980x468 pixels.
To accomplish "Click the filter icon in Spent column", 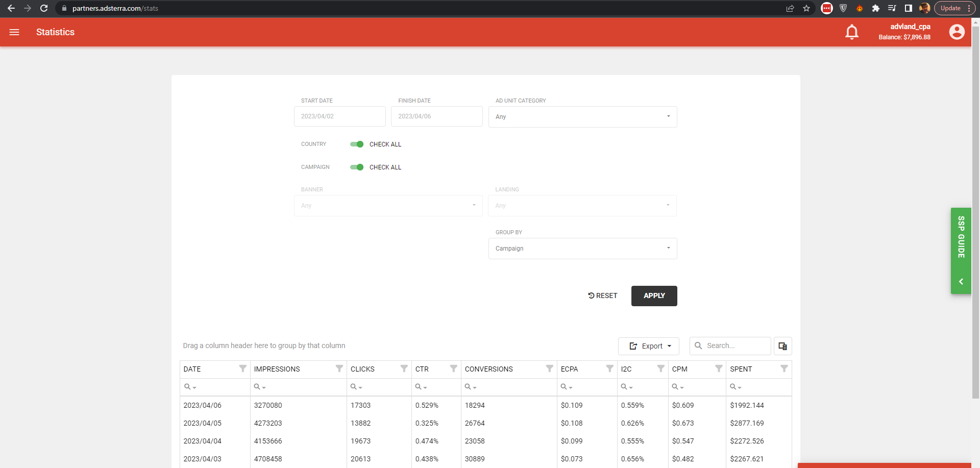I will coord(784,368).
